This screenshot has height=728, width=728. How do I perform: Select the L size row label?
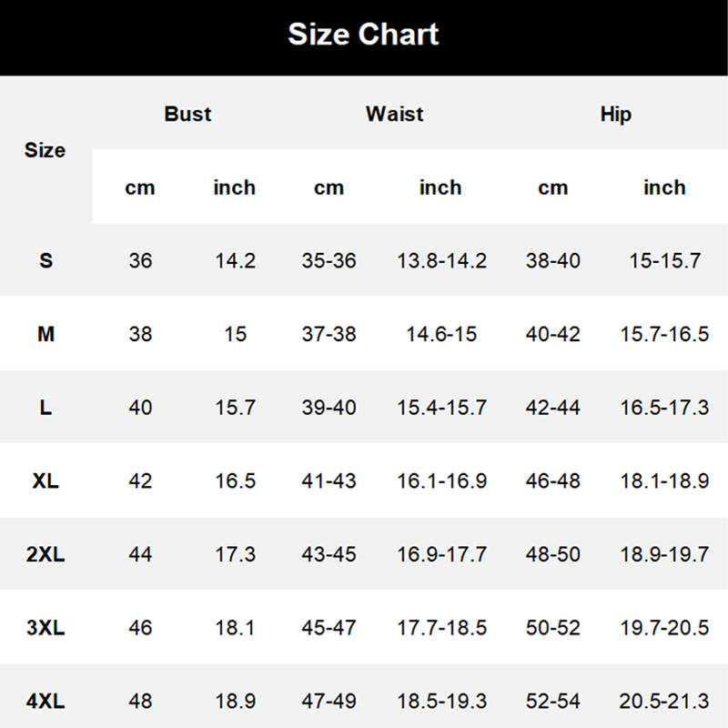point(45,408)
